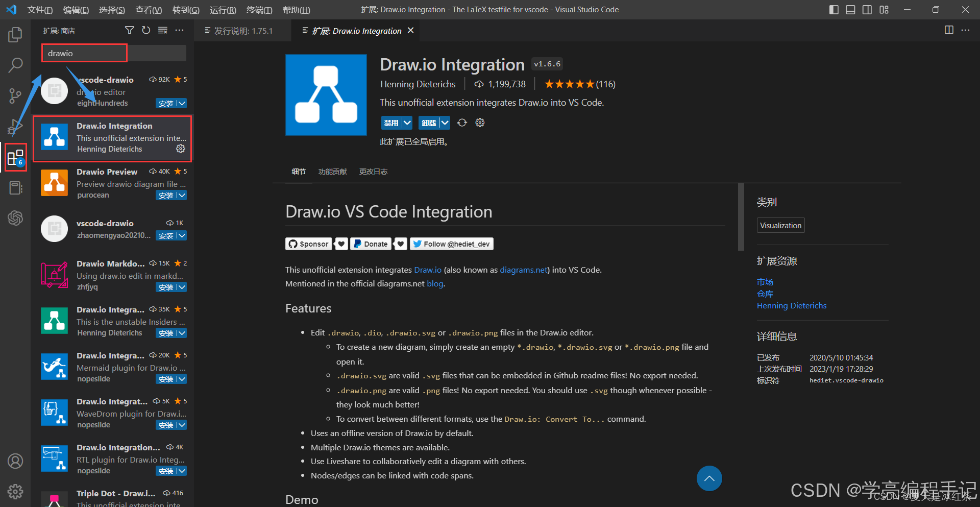Clear extension search results icon

[x=163, y=31]
